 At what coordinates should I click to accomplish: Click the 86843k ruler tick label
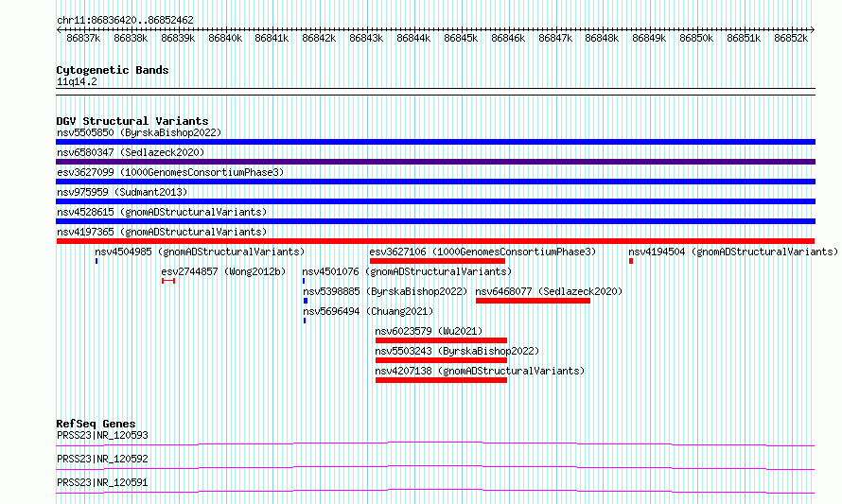[366, 38]
